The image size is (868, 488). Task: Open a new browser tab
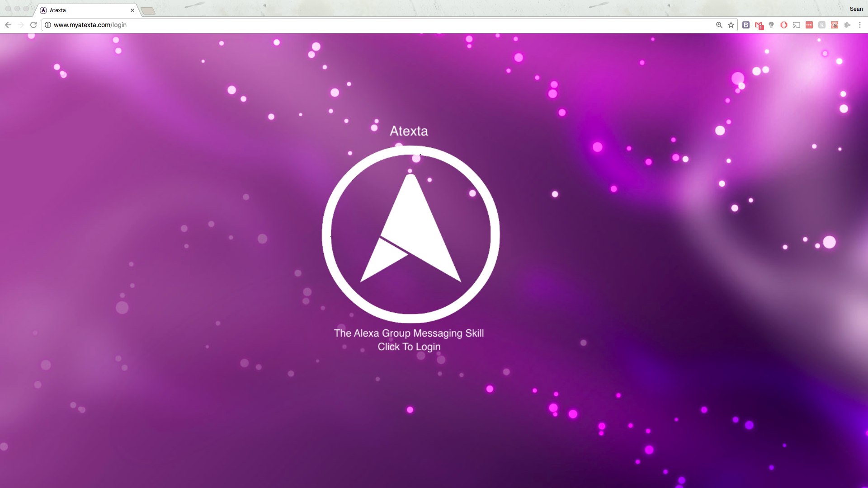pos(148,10)
